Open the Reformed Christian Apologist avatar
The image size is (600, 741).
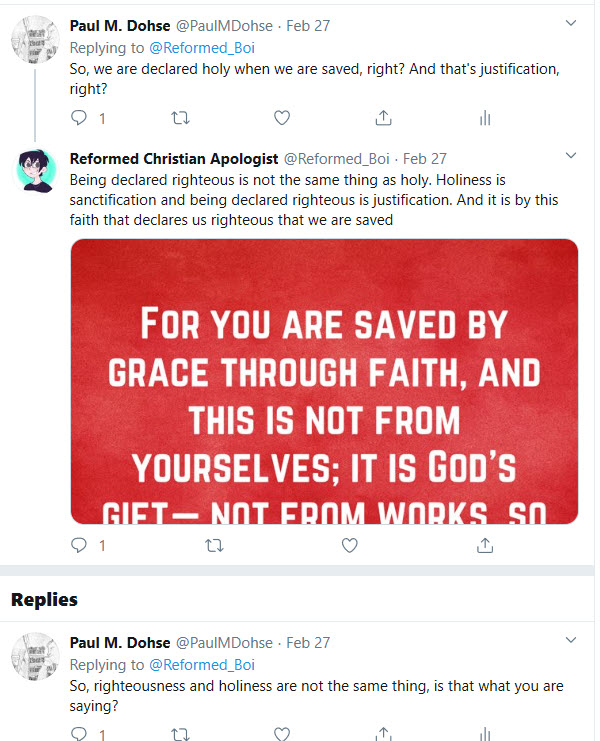35,174
